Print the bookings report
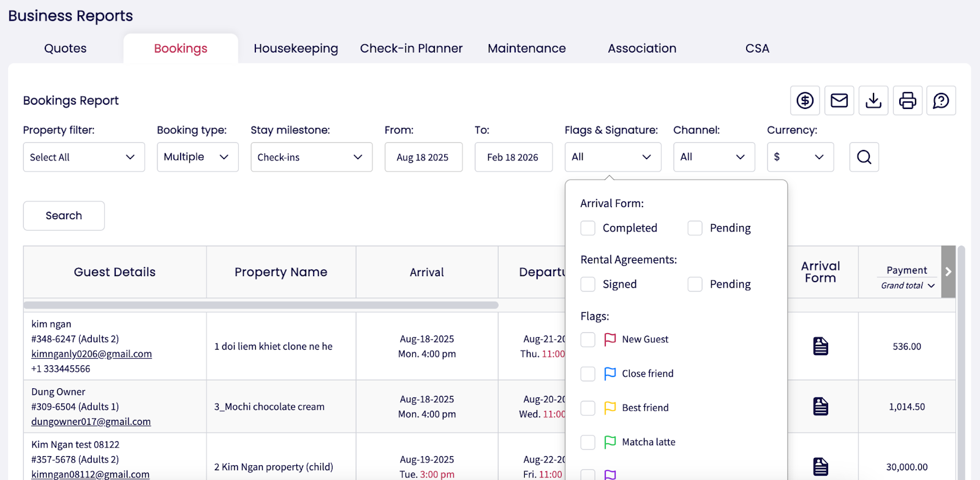Screen dimensions: 980x480 coord(908,100)
